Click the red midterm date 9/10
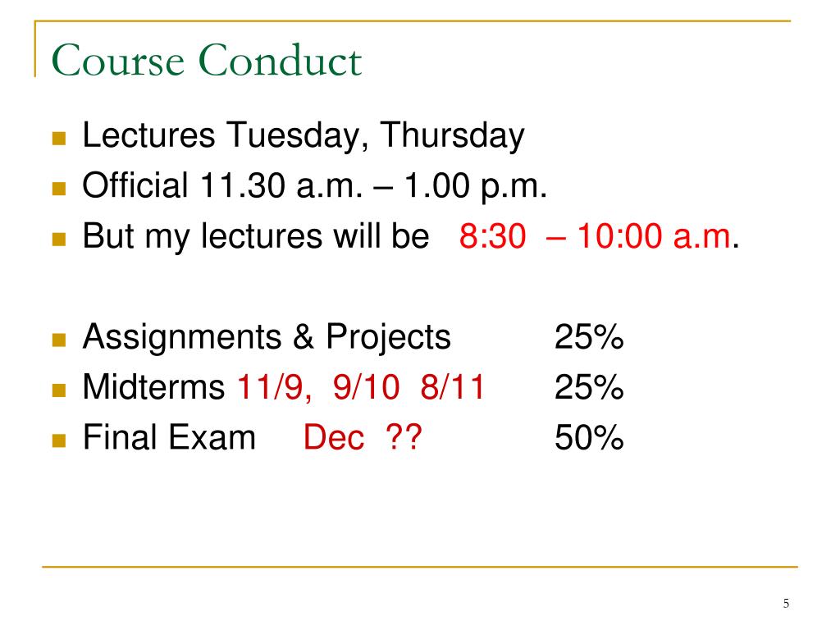Screen dimensions: 840x630 (x=367, y=387)
